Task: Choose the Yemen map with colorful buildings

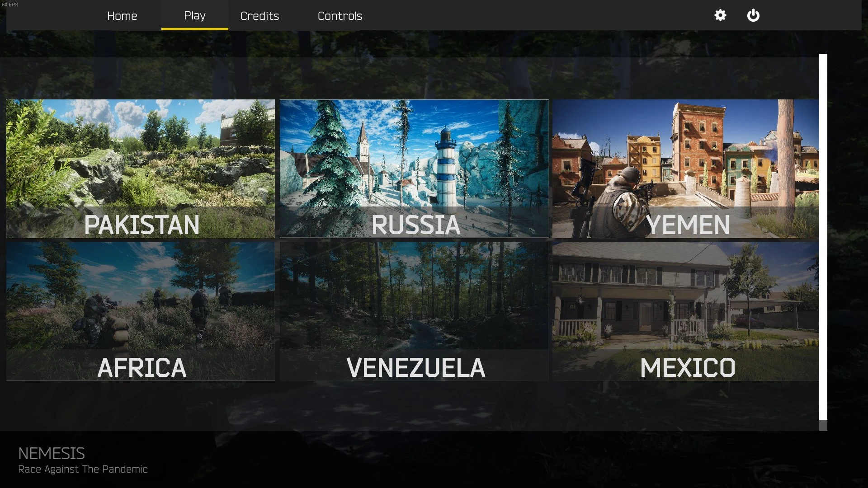Action: (687, 167)
